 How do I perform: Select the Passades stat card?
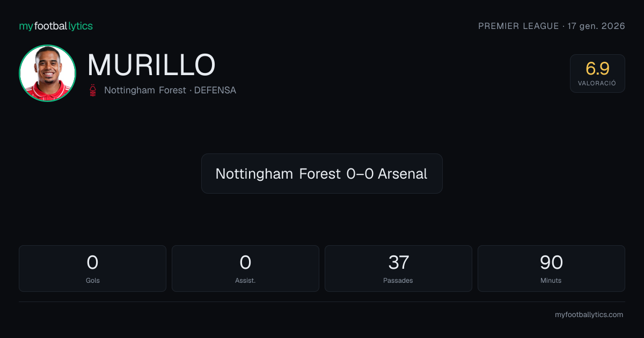click(x=398, y=268)
